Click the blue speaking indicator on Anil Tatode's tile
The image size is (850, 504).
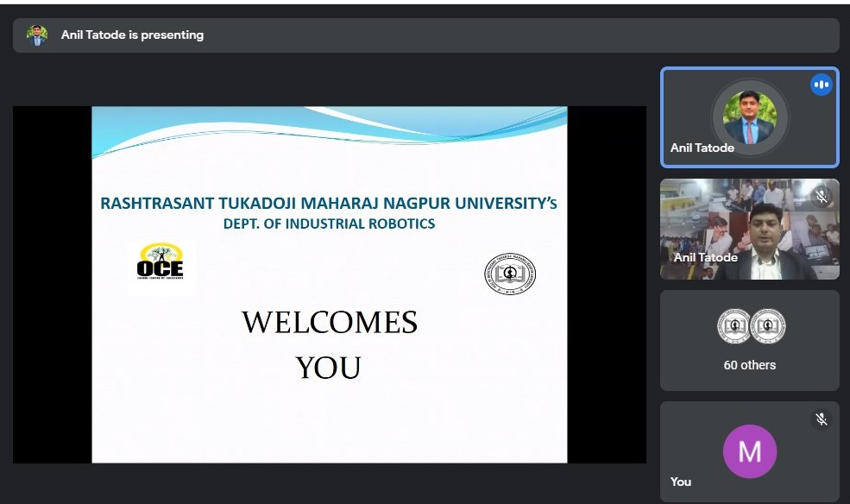pos(822,85)
